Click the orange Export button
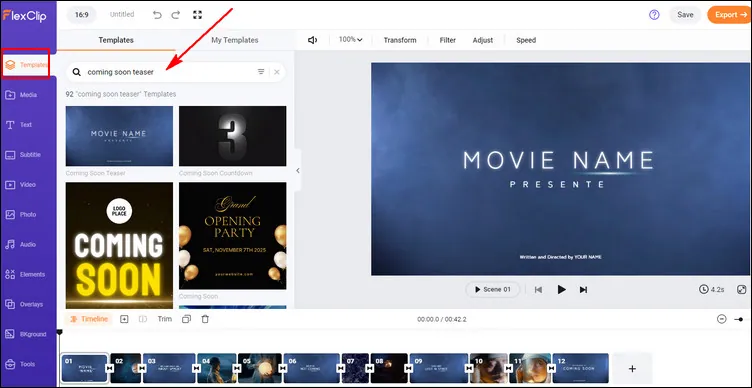This screenshot has width=752, height=388. 729,15
